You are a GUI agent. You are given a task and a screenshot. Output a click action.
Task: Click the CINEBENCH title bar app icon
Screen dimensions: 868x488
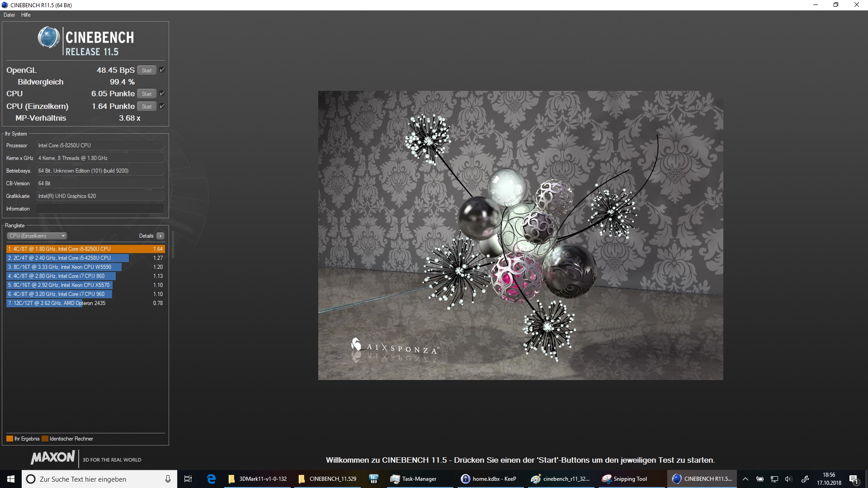5,5
